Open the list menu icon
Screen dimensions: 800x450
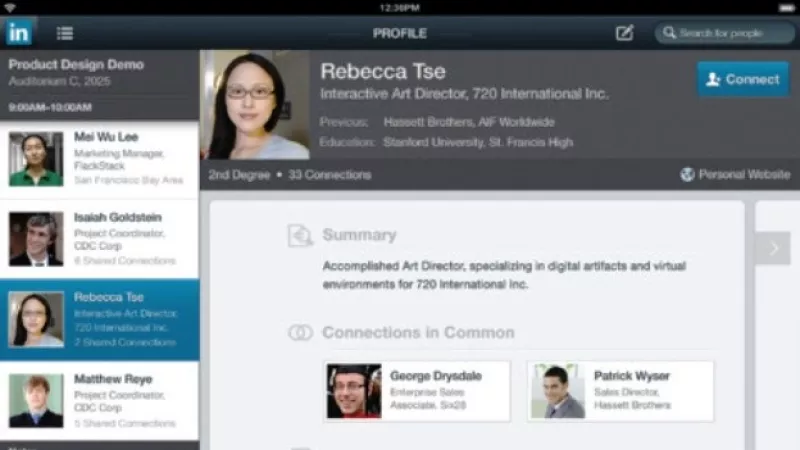click(x=65, y=33)
